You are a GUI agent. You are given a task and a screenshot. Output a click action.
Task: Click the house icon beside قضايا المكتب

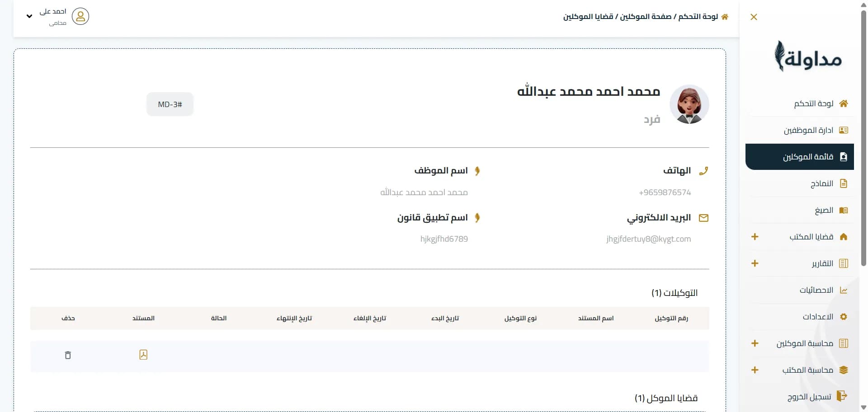(844, 237)
